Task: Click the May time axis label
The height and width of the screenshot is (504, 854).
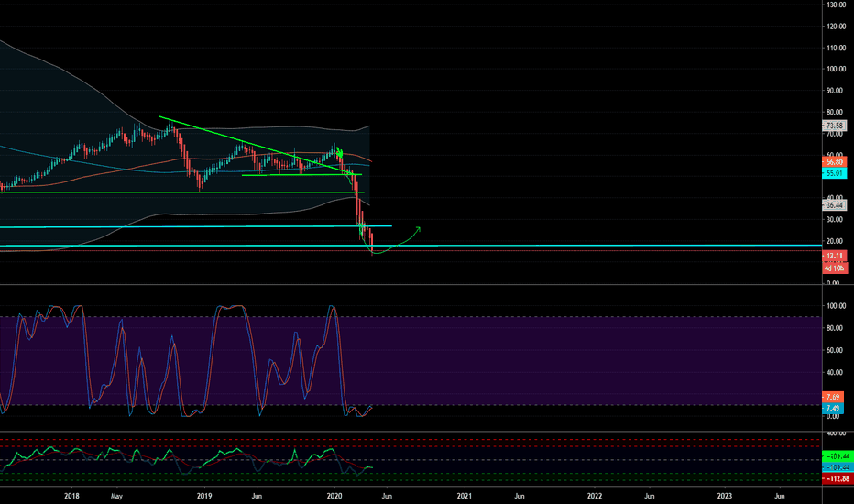Action: coord(116,496)
